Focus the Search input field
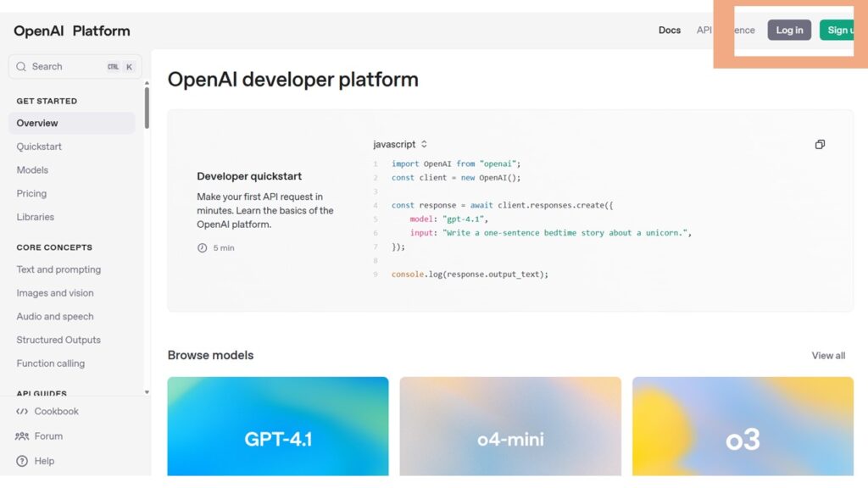 pos(75,66)
